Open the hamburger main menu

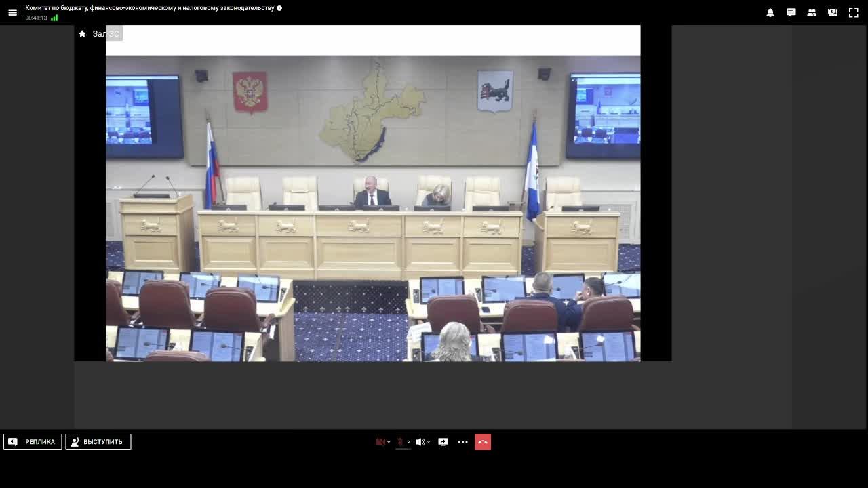click(x=12, y=12)
